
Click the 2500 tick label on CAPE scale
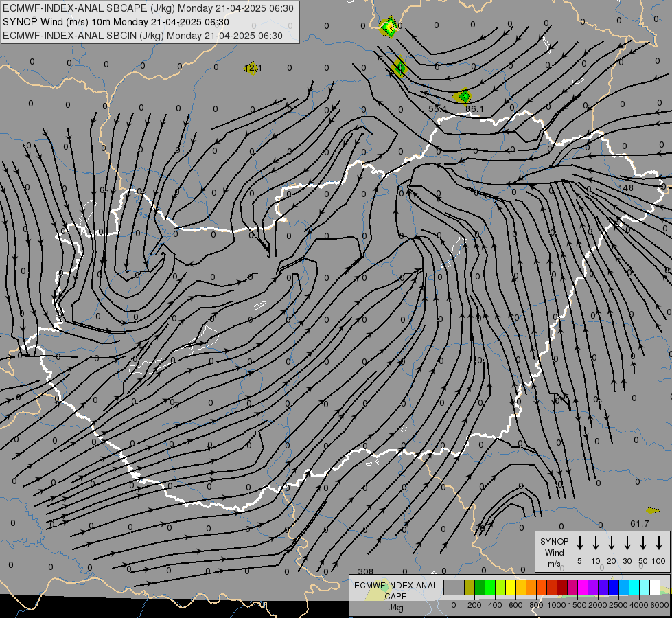pyautogui.click(x=618, y=605)
